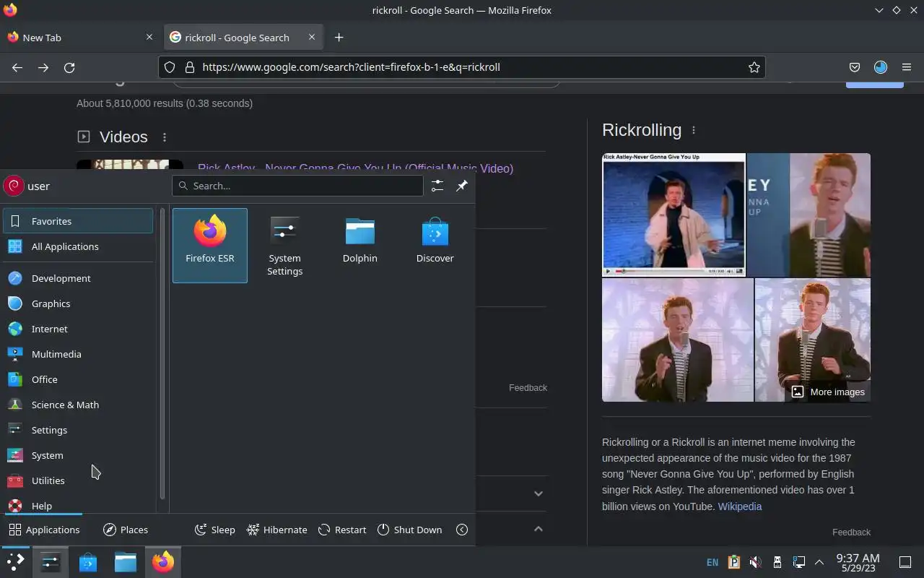Select the rickroll - Google Search tab
The image size is (924, 578).
pos(243,38)
